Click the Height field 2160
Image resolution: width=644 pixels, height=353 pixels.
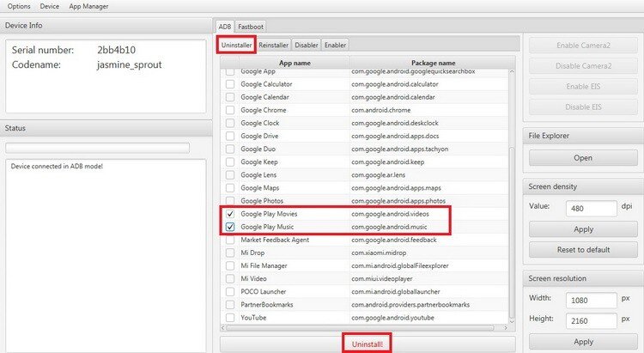tap(592, 321)
